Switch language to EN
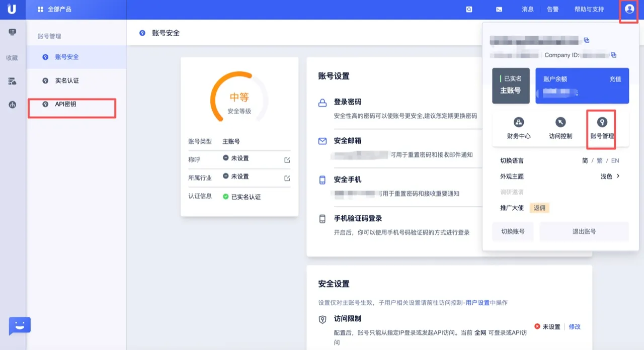Viewport: 644px width, 350px height. [x=615, y=161]
